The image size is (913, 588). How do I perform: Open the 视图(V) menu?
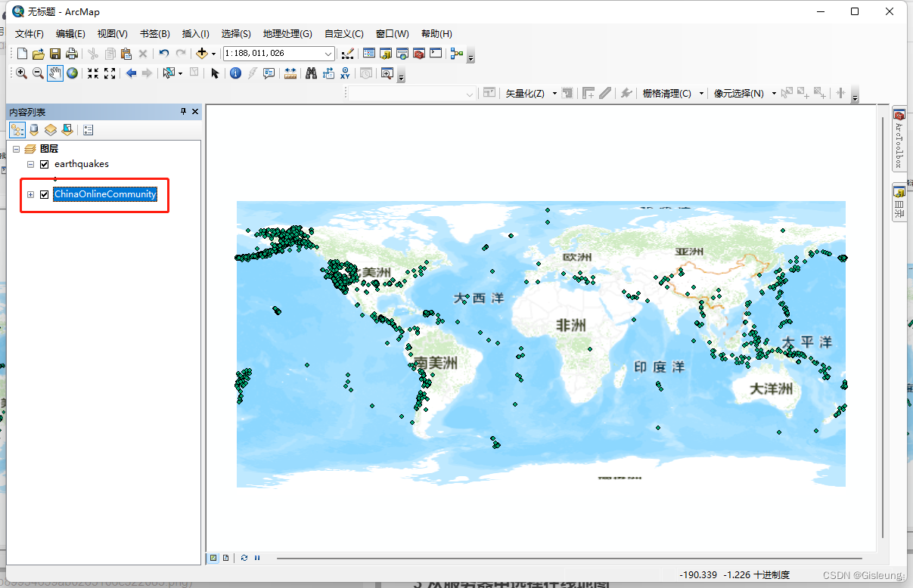coord(112,34)
